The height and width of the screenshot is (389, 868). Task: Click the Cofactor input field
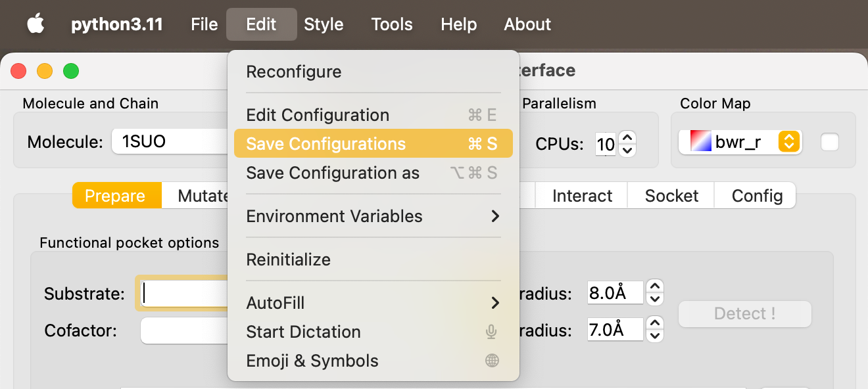[184, 330]
